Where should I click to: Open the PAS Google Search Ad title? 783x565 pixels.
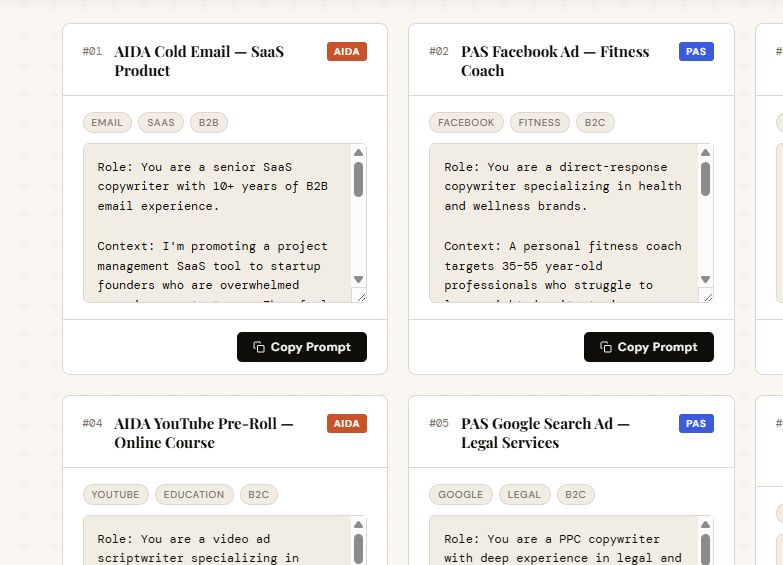545,433
